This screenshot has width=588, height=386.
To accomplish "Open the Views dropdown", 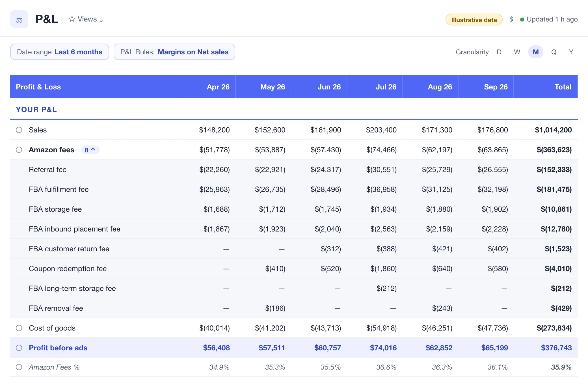I will (x=86, y=19).
